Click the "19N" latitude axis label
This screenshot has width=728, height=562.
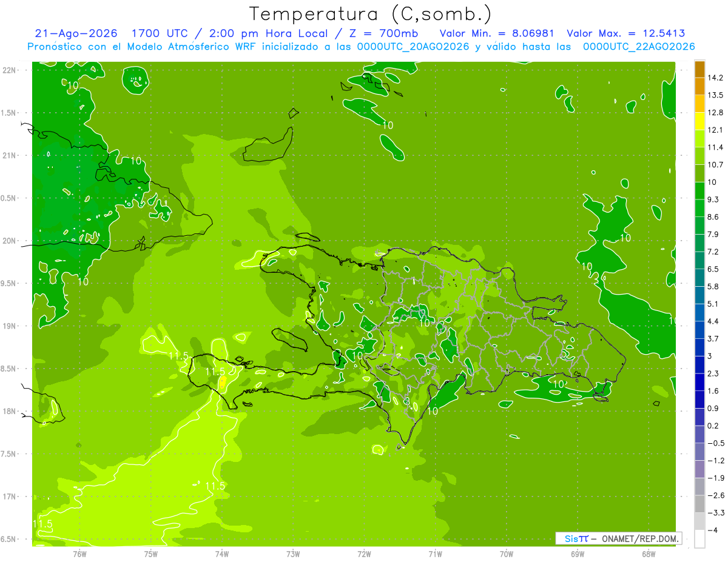pyautogui.click(x=8, y=326)
